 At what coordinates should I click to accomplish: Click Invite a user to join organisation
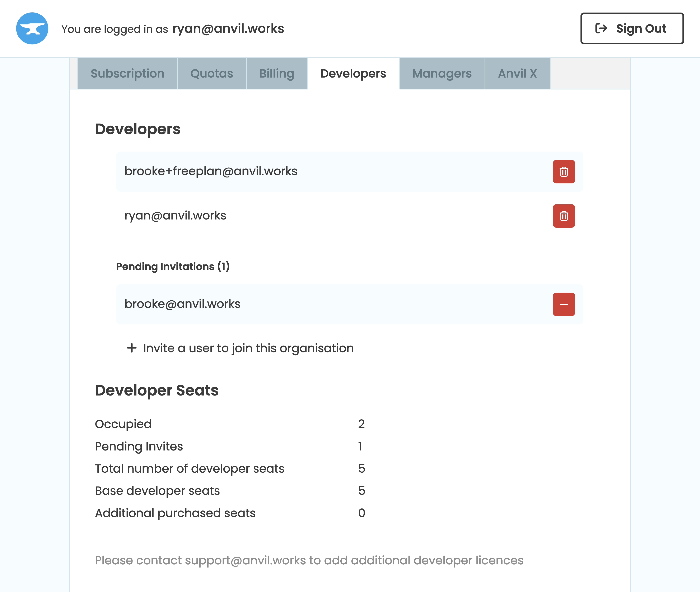pos(248,348)
